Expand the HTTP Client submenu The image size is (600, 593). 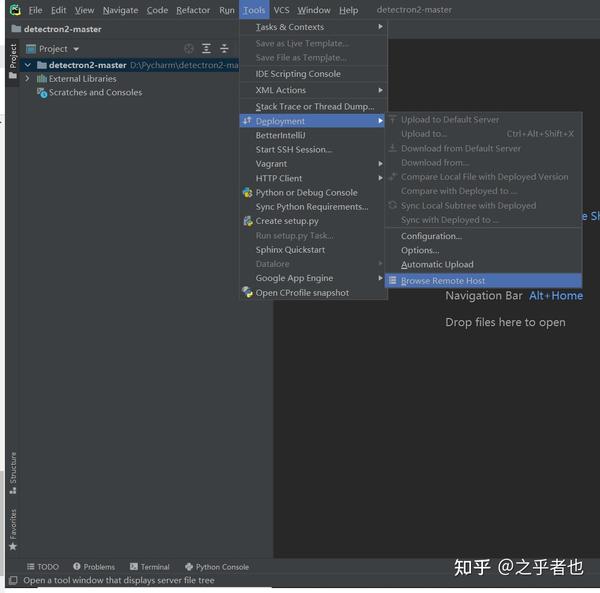pos(313,178)
